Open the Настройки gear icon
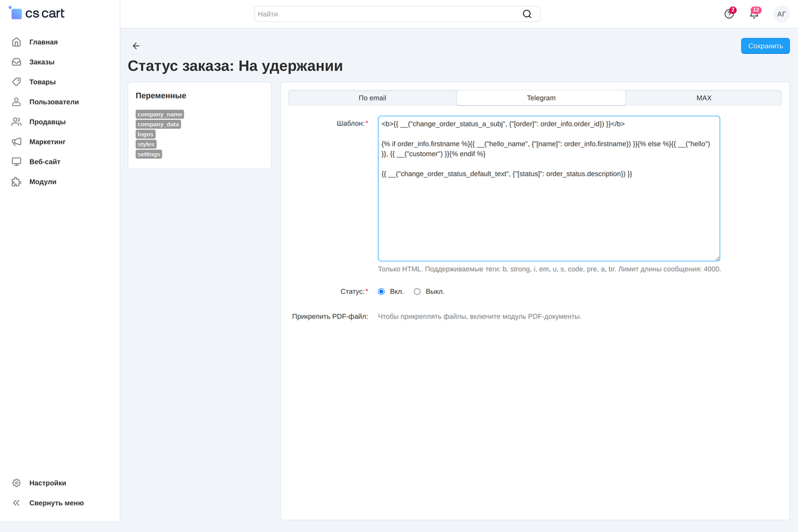Image resolution: width=798 pixels, height=532 pixels. 17,483
